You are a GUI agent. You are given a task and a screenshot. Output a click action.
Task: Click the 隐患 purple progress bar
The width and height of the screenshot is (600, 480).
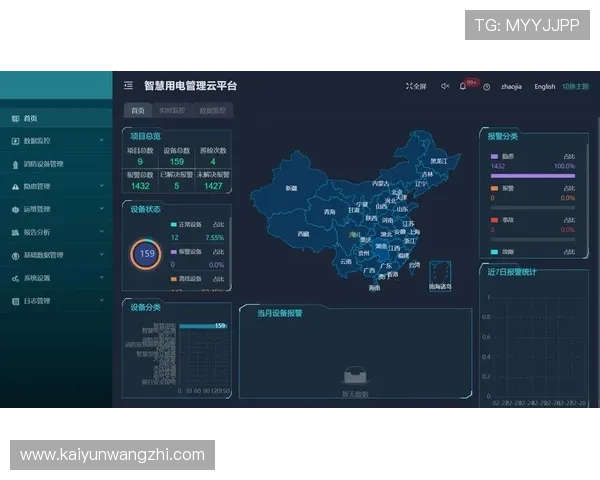[533, 176]
